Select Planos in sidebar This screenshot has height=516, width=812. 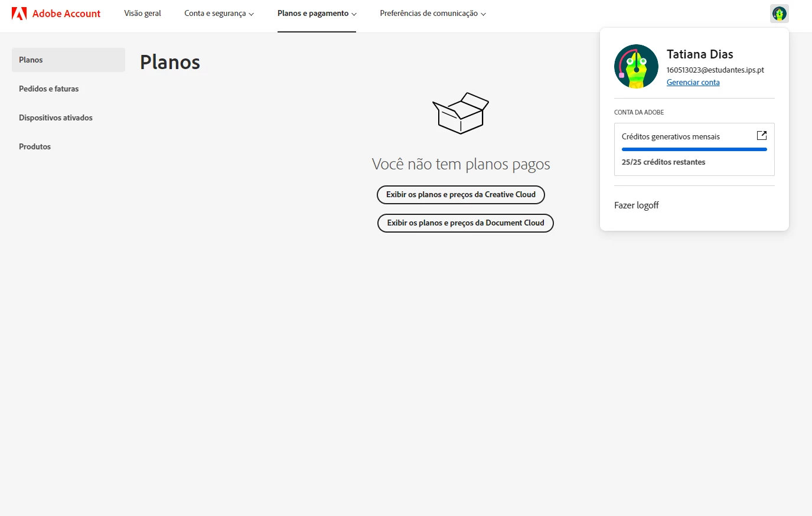pos(69,60)
